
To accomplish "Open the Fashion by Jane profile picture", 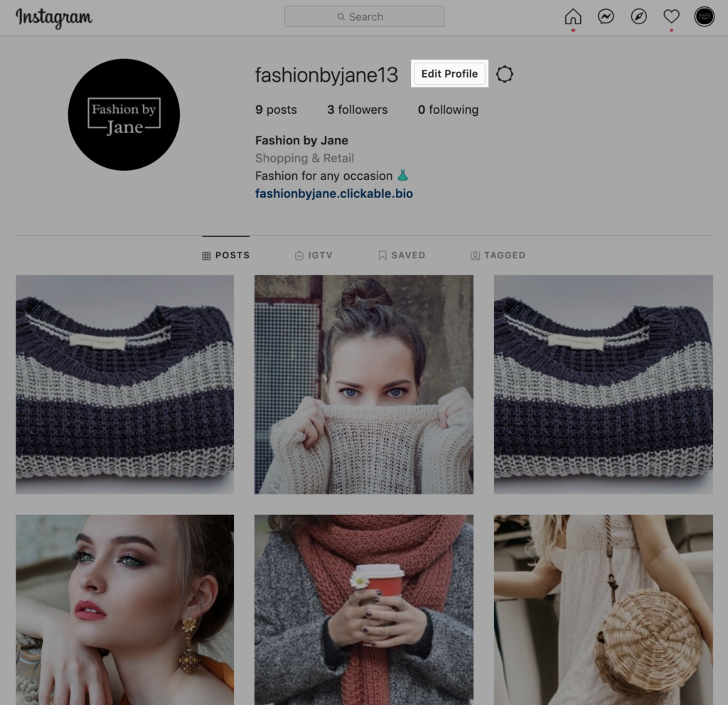I will (124, 115).
